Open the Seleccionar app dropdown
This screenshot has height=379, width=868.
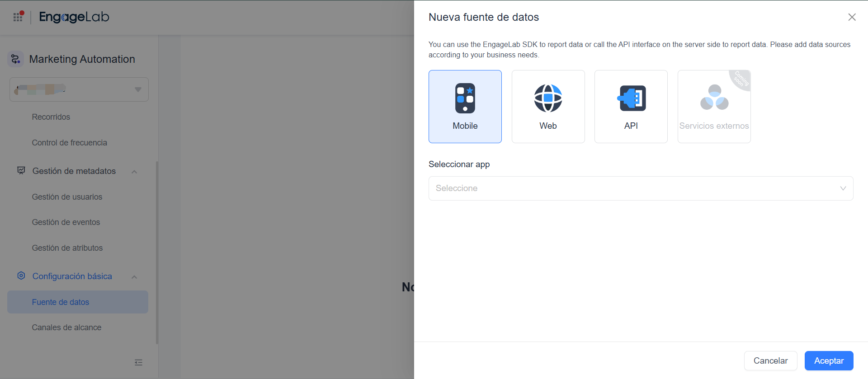(x=641, y=188)
